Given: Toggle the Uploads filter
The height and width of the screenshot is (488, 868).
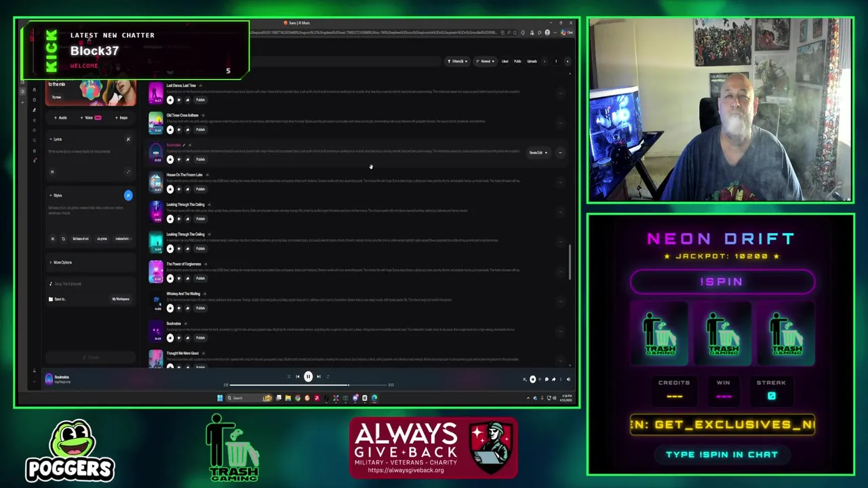Looking at the screenshot, I should click(532, 62).
